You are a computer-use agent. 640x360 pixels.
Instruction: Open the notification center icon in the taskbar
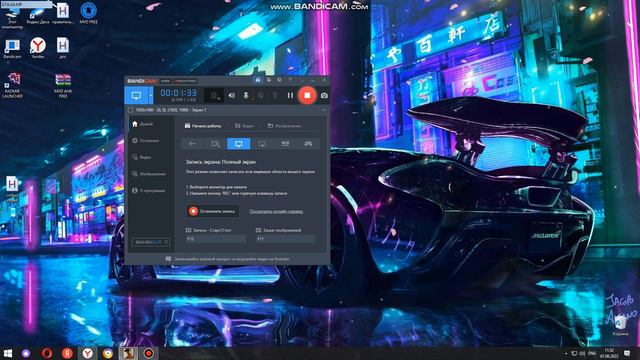[x=627, y=353]
